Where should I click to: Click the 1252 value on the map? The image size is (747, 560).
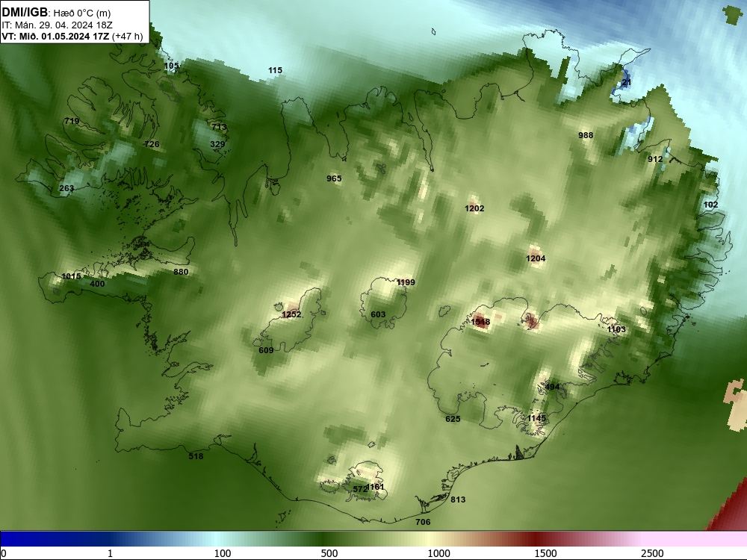[291, 314]
